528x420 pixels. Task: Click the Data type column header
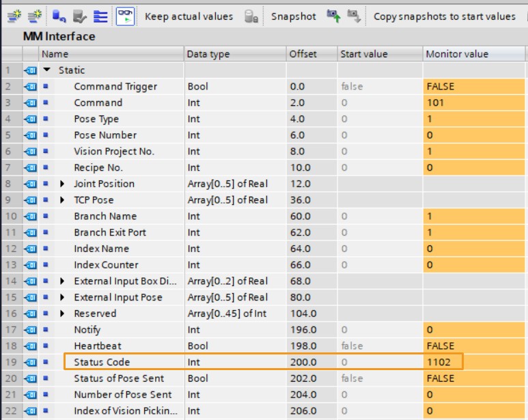[x=208, y=54]
